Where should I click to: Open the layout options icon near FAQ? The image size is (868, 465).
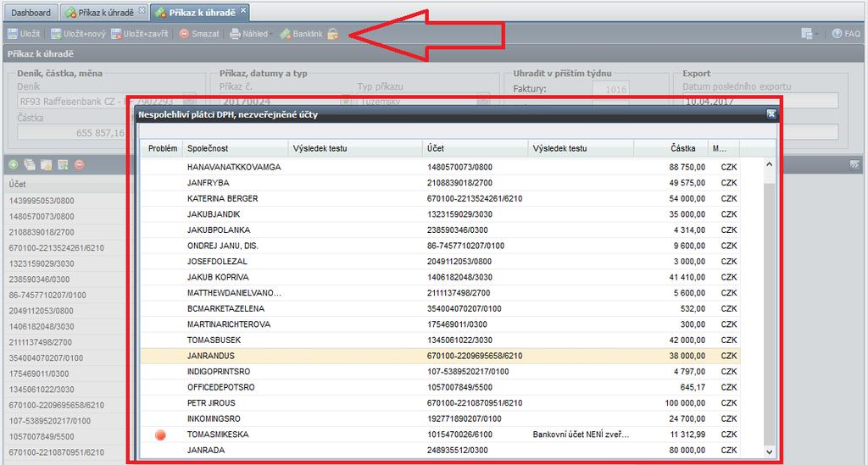[x=807, y=34]
